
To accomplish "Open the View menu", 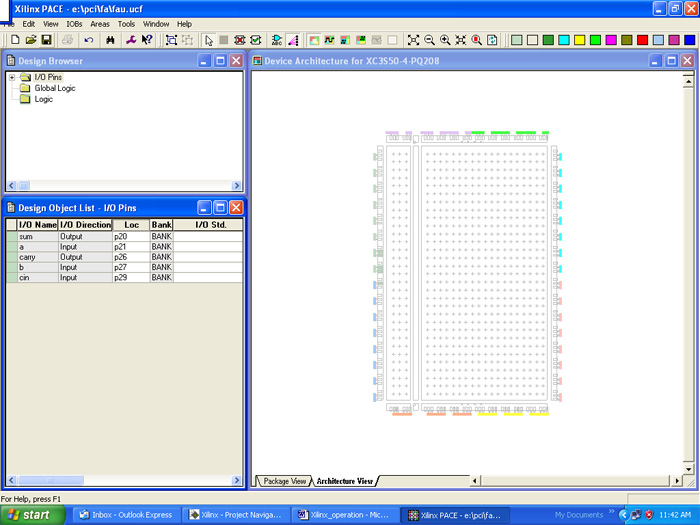I will pos(50,24).
